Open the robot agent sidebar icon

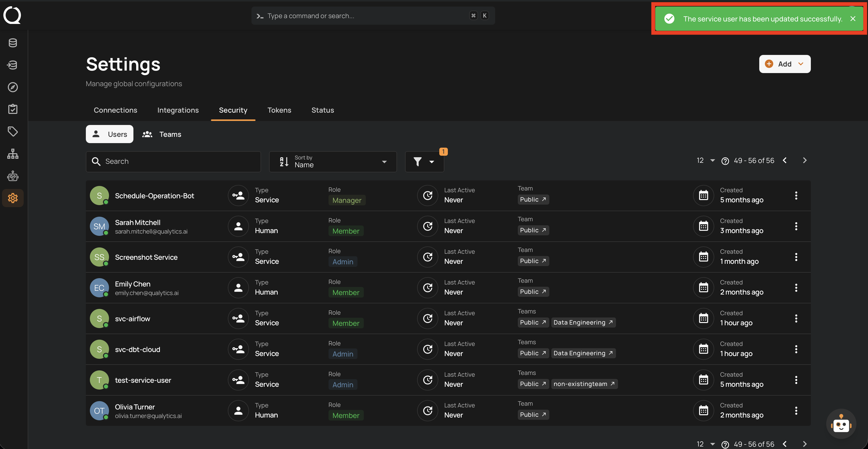pos(13,176)
